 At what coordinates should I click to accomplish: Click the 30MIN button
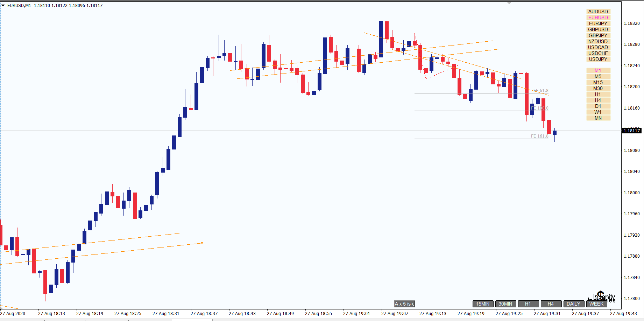coord(505,304)
